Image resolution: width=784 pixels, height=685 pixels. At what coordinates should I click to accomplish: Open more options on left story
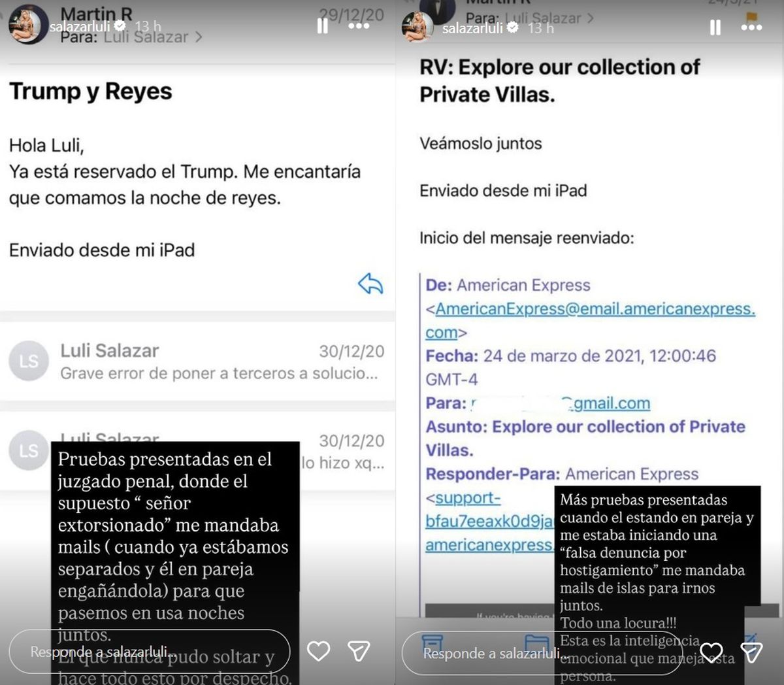coord(359,26)
